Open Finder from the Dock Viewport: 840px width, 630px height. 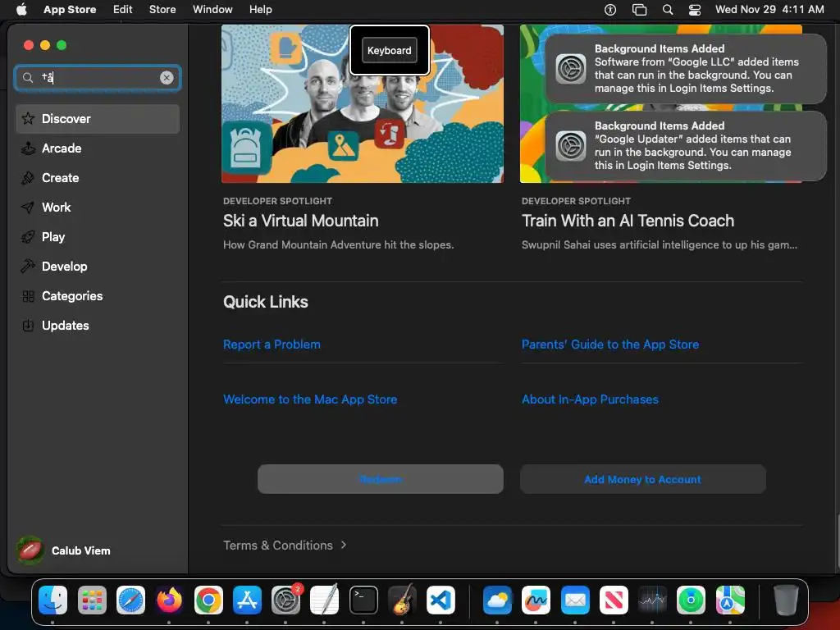53,600
